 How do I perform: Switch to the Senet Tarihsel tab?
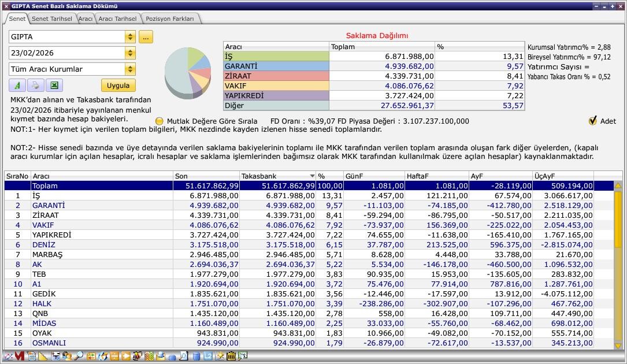(51, 18)
